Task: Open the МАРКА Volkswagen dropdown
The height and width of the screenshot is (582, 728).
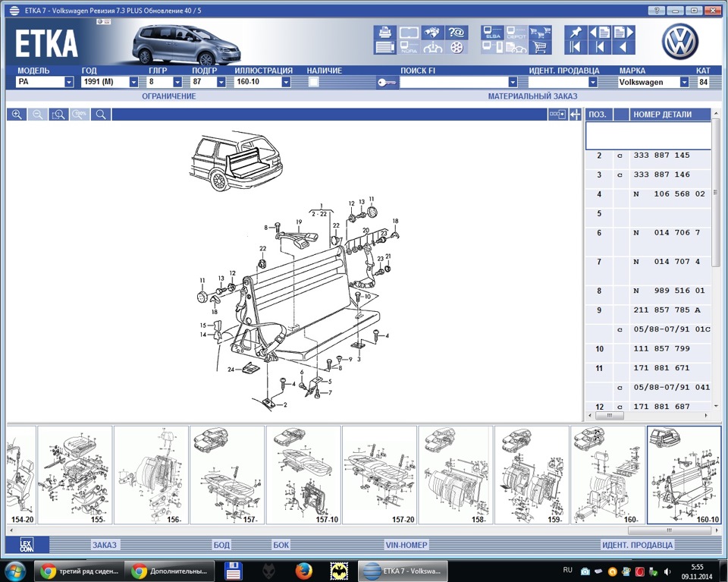Action: tap(684, 82)
